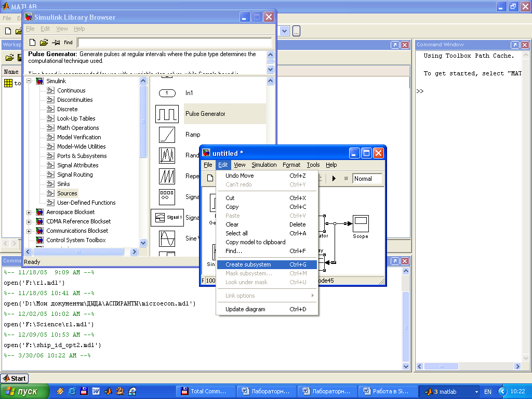The width and height of the screenshot is (532, 399).
Task: Click the MATLAB Start button
Action: pyautogui.click(x=15, y=378)
